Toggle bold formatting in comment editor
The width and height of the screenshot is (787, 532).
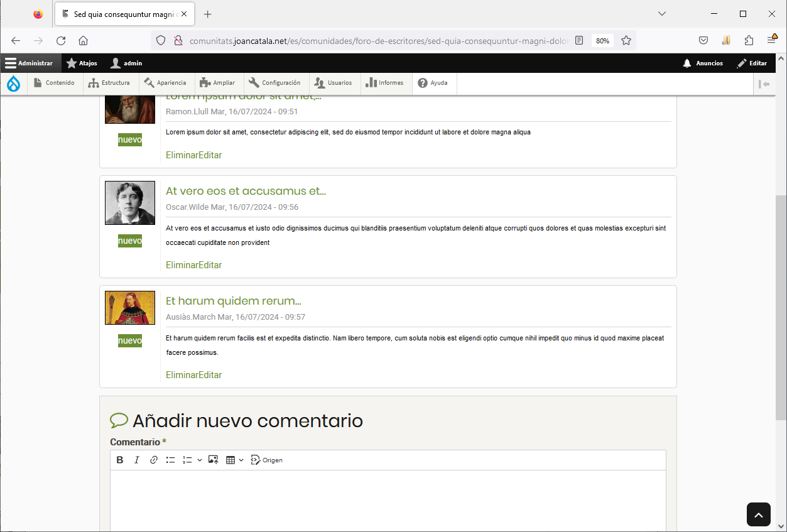pos(120,460)
